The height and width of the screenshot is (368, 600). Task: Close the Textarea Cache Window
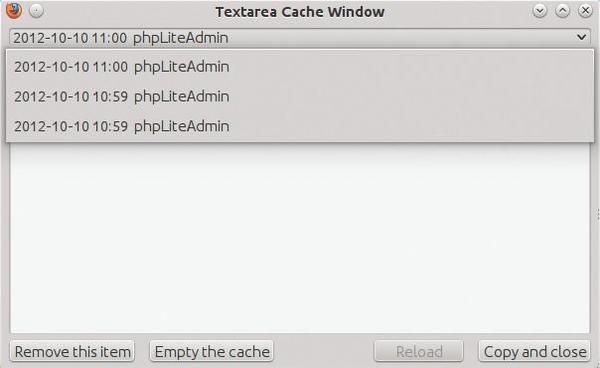pyautogui.click(x=585, y=11)
